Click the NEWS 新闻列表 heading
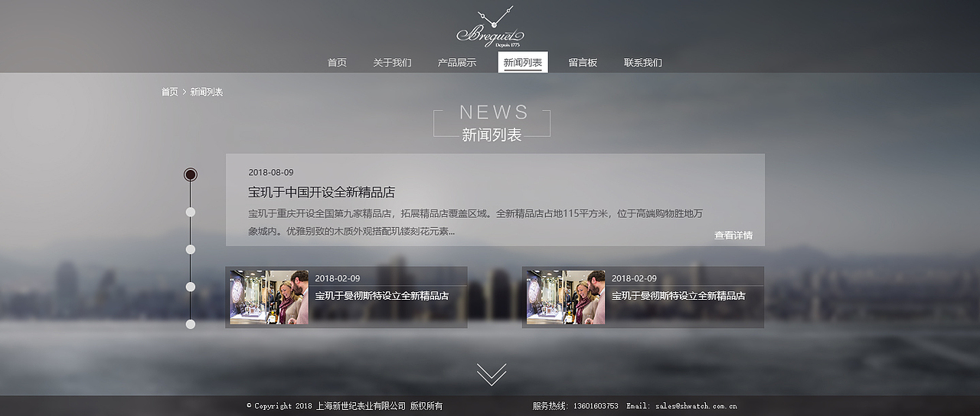The height and width of the screenshot is (416, 980). coord(492,123)
